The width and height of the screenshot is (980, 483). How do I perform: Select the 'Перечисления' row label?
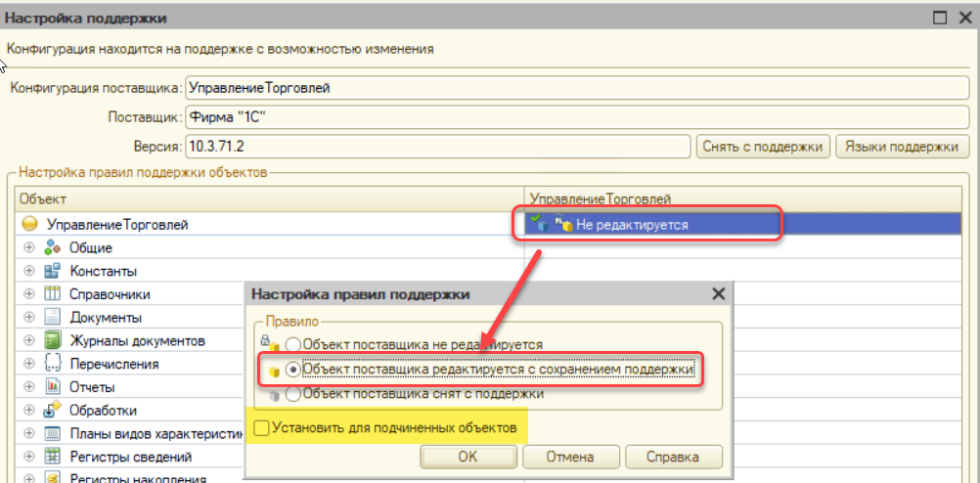[x=114, y=364]
